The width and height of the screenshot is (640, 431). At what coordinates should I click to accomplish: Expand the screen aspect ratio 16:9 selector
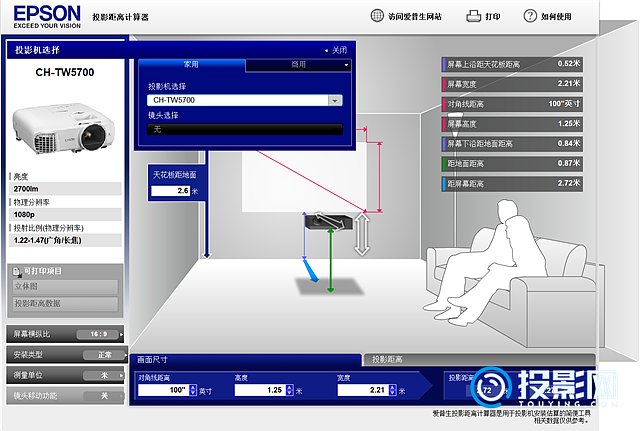(x=65, y=333)
